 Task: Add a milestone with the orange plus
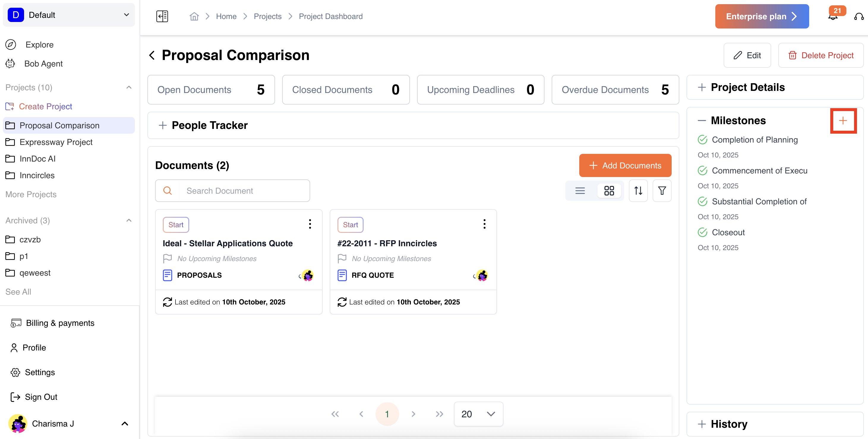pyautogui.click(x=843, y=121)
